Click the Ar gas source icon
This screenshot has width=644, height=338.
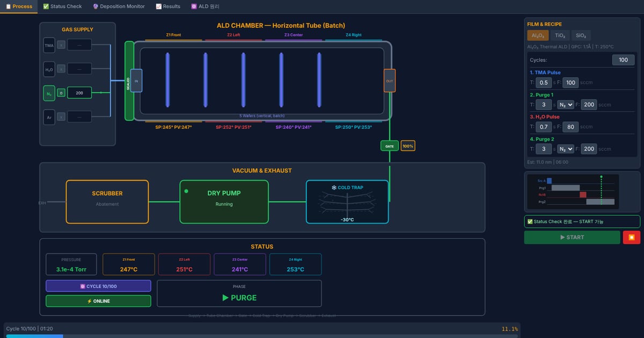(x=49, y=117)
